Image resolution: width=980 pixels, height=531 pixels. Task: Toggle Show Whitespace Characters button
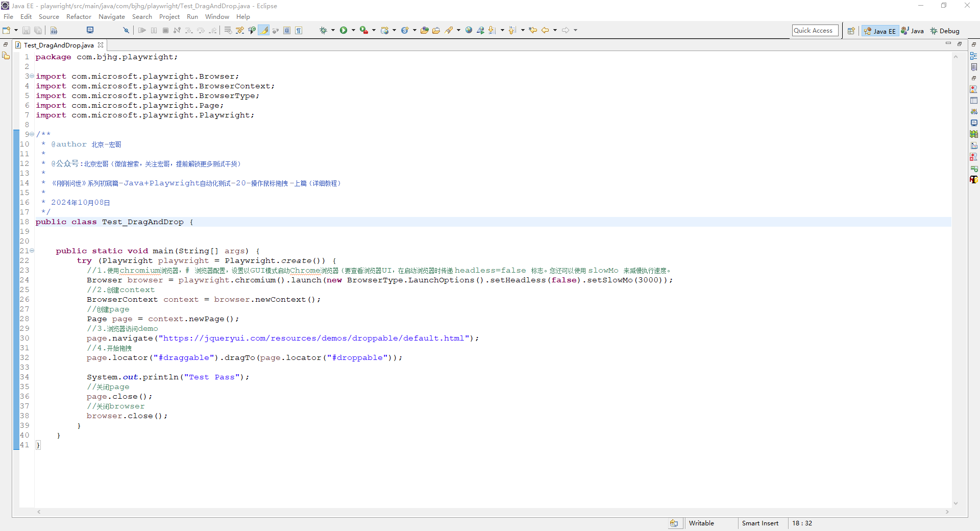click(299, 31)
